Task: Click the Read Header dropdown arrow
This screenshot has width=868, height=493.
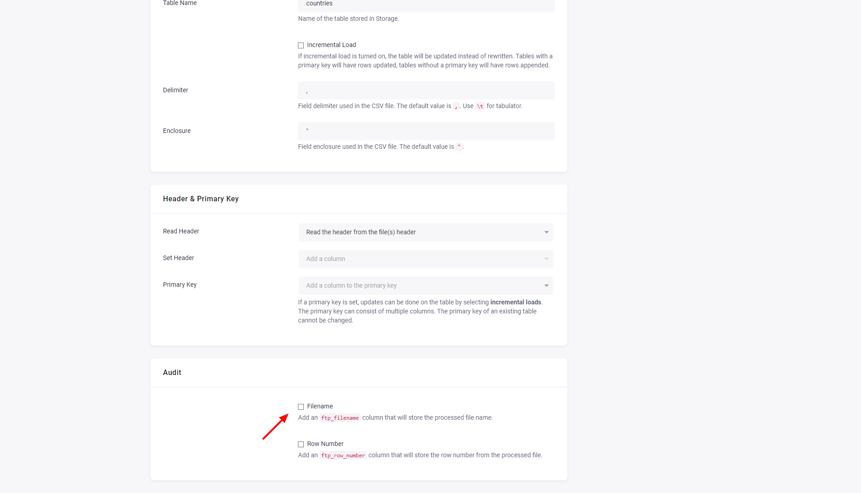Action: tap(547, 232)
